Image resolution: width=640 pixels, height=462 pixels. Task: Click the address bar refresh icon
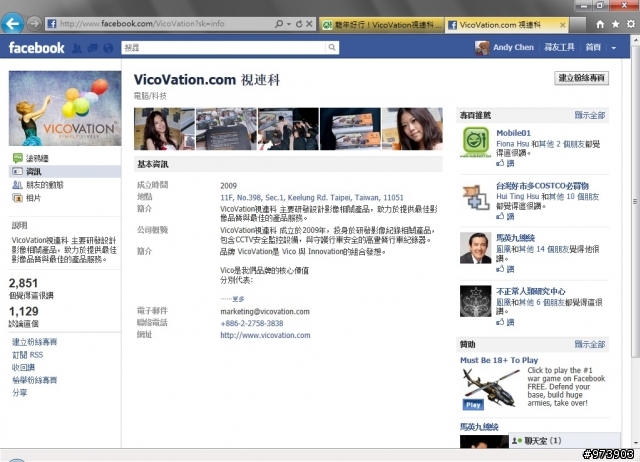(x=299, y=24)
